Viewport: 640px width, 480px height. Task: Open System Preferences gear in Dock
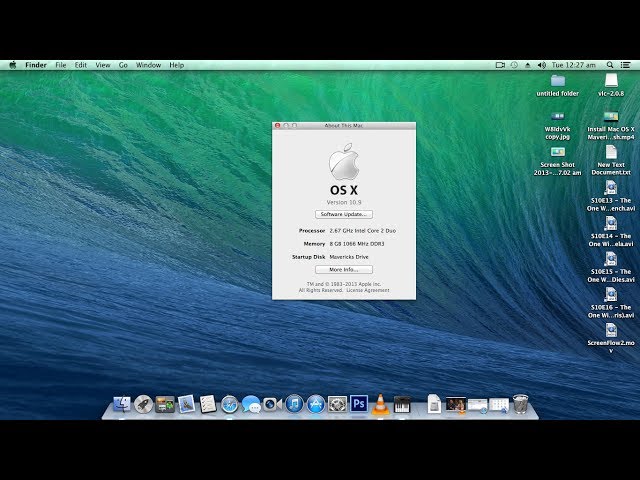point(338,404)
